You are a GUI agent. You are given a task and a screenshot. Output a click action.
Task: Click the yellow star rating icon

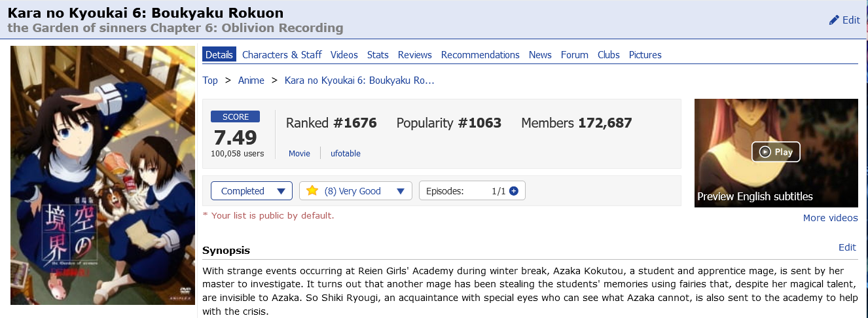pyautogui.click(x=312, y=191)
